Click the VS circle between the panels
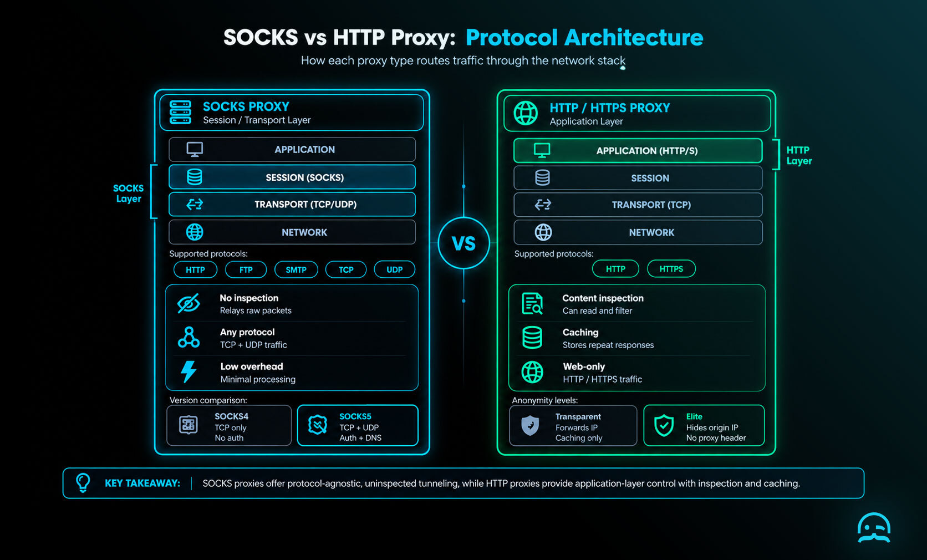This screenshot has height=560, width=927. [463, 243]
